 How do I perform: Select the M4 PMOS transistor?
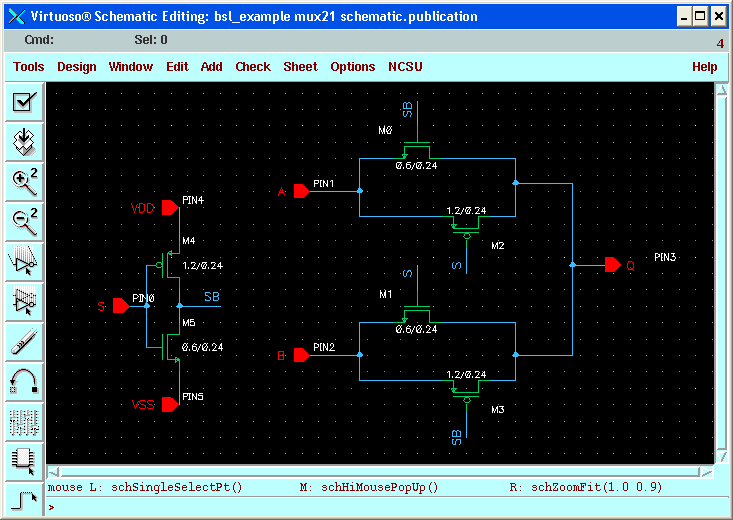[168, 265]
